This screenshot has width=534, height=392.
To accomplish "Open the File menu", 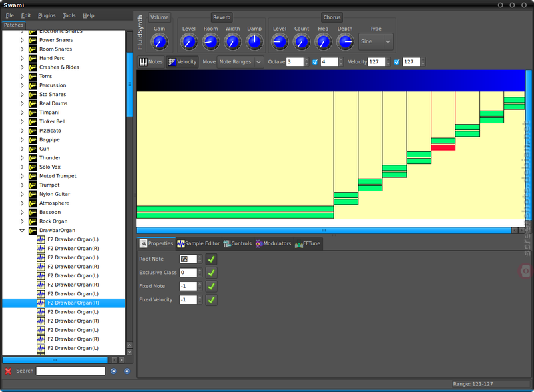I will point(9,15).
